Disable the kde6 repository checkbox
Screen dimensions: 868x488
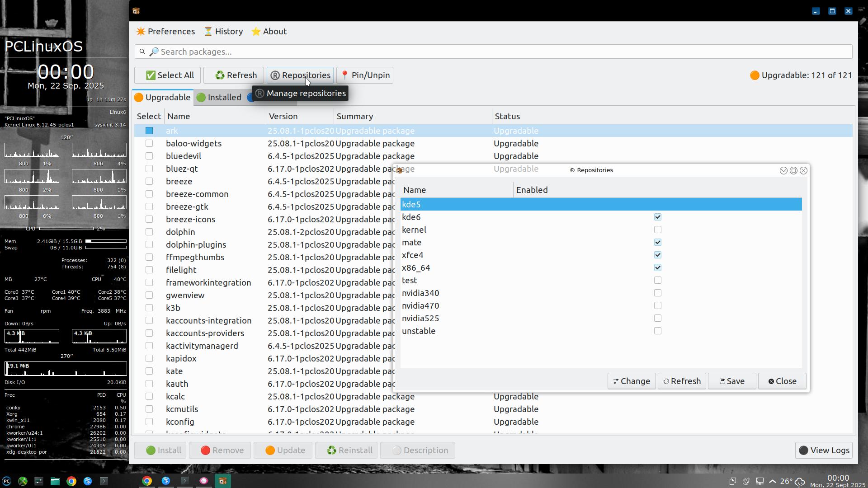[657, 217]
